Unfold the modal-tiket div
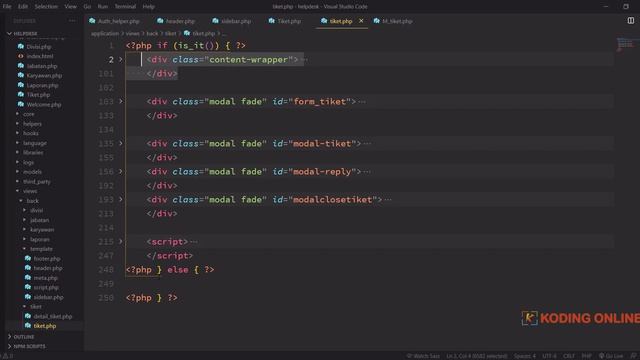 coord(121,143)
